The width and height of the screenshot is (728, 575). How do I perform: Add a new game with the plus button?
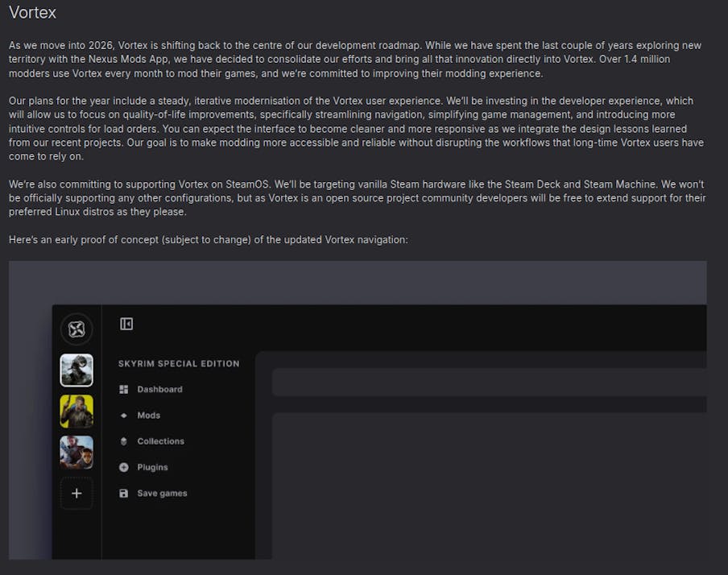click(77, 494)
